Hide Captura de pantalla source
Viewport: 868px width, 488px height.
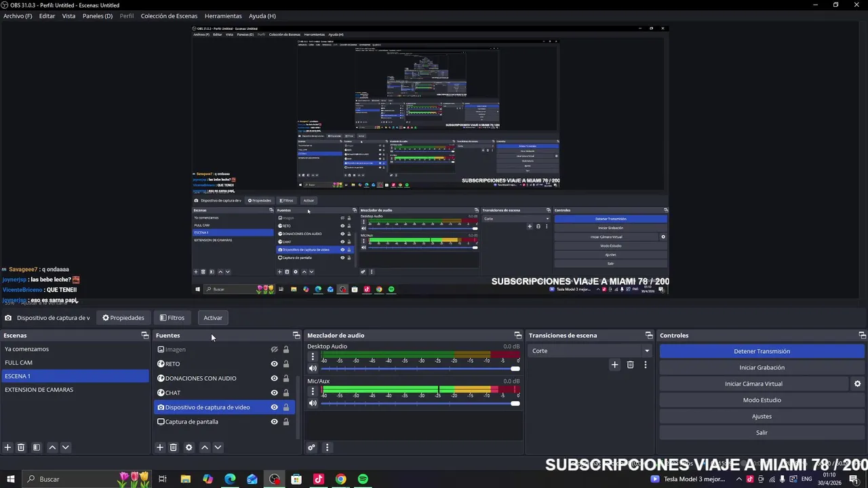click(x=274, y=422)
